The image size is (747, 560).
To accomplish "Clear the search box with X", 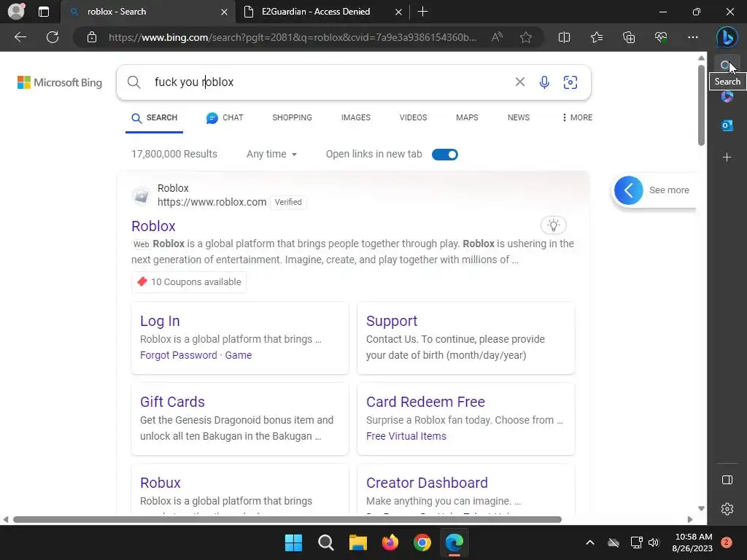I will 519,82.
